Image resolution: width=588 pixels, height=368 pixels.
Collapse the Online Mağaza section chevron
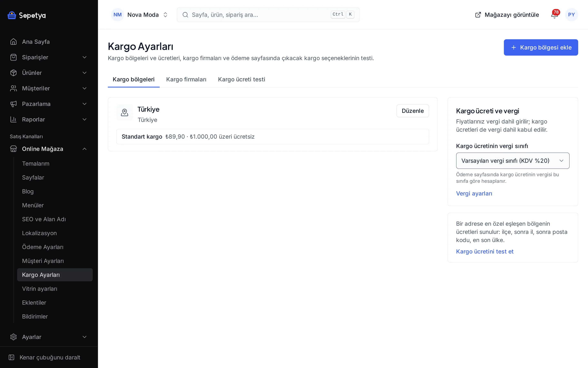(85, 149)
